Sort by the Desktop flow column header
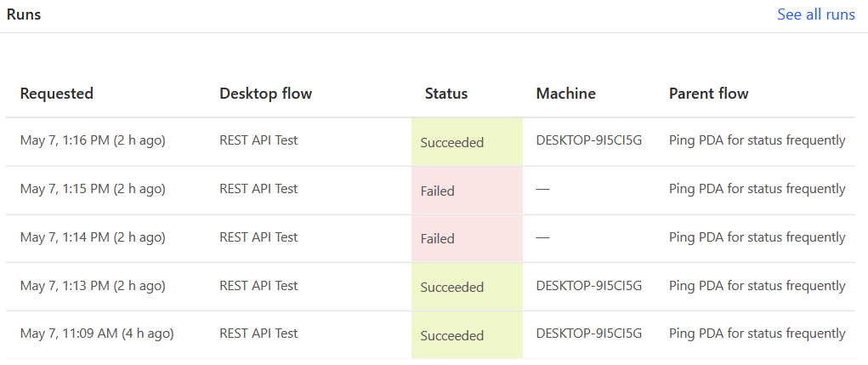 [x=266, y=94]
